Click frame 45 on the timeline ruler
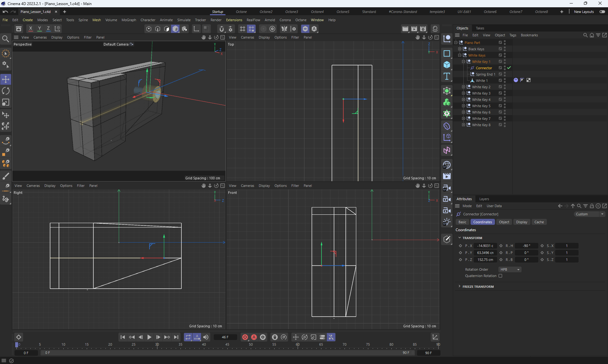The height and width of the screenshot is (364, 608). point(227,345)
